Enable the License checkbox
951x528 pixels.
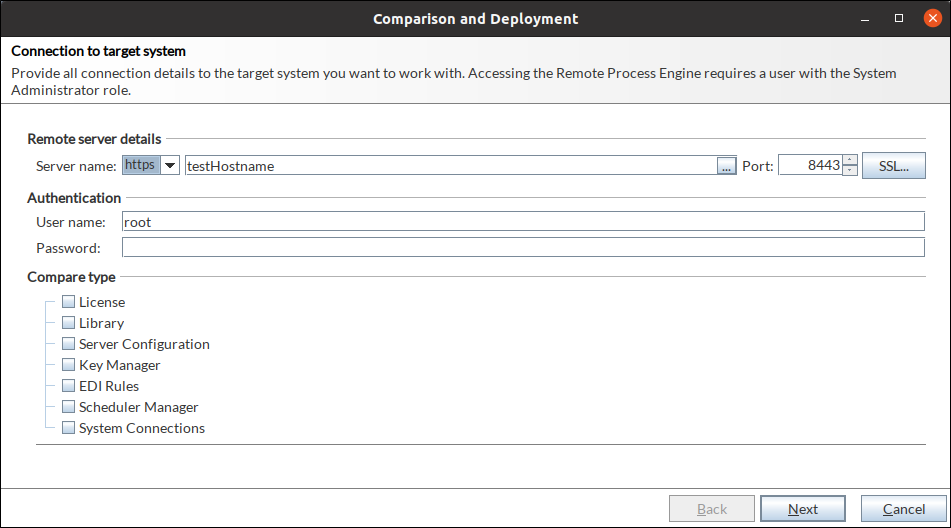(69, 302)
